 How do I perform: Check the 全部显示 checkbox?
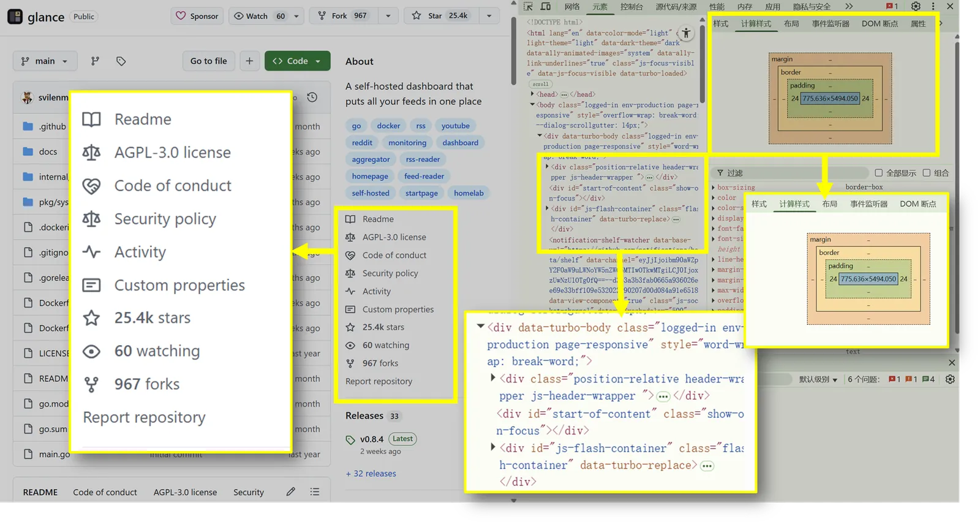click(879, 173)
